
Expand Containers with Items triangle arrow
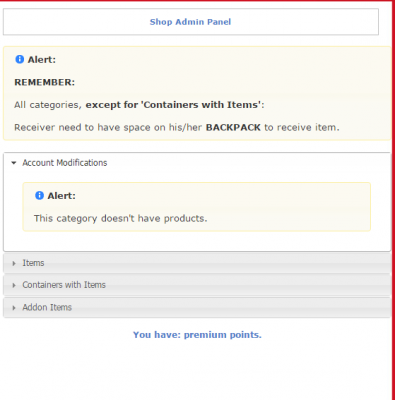coord(14,285)
